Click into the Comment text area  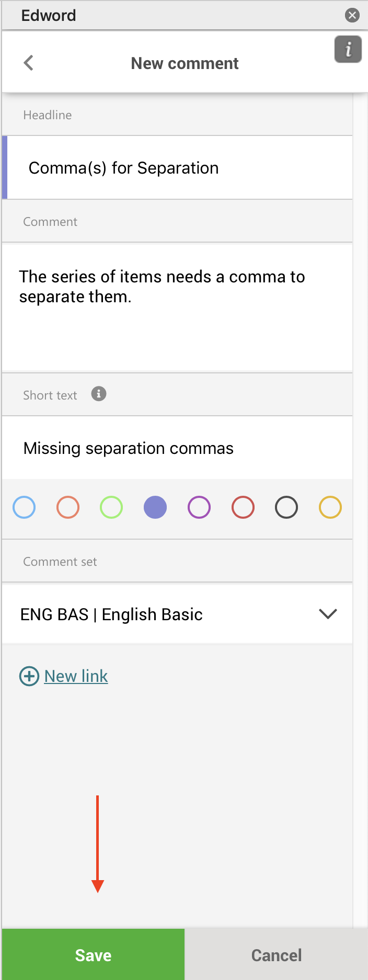click(x=178, y=307)
